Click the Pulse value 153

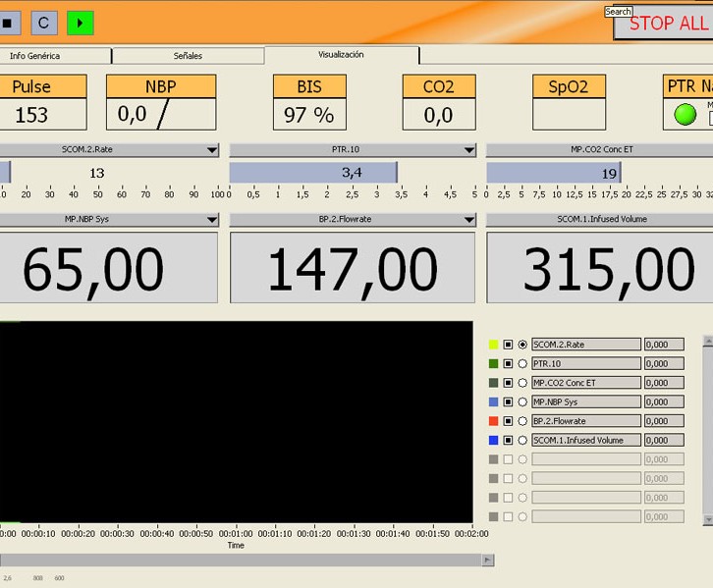pyautogui.click(x=31, y=115)
